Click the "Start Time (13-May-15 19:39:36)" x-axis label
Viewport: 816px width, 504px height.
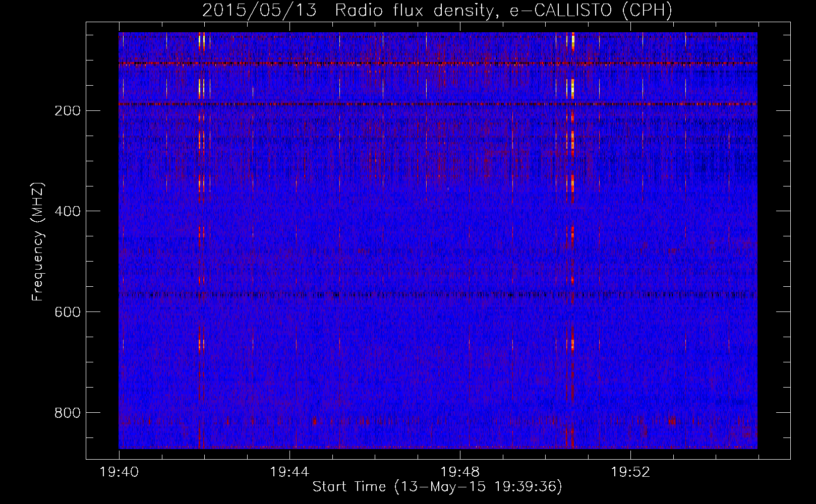[x=437, y=487]
